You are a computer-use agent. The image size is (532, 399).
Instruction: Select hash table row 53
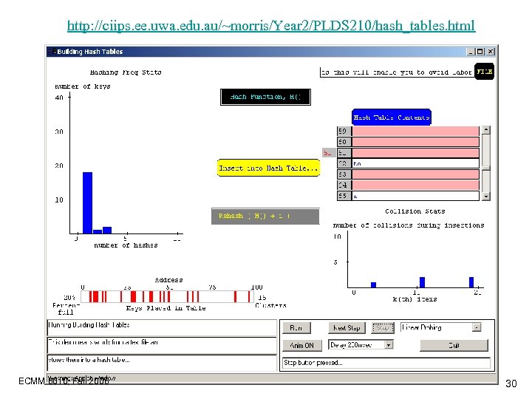pos(408,174)
